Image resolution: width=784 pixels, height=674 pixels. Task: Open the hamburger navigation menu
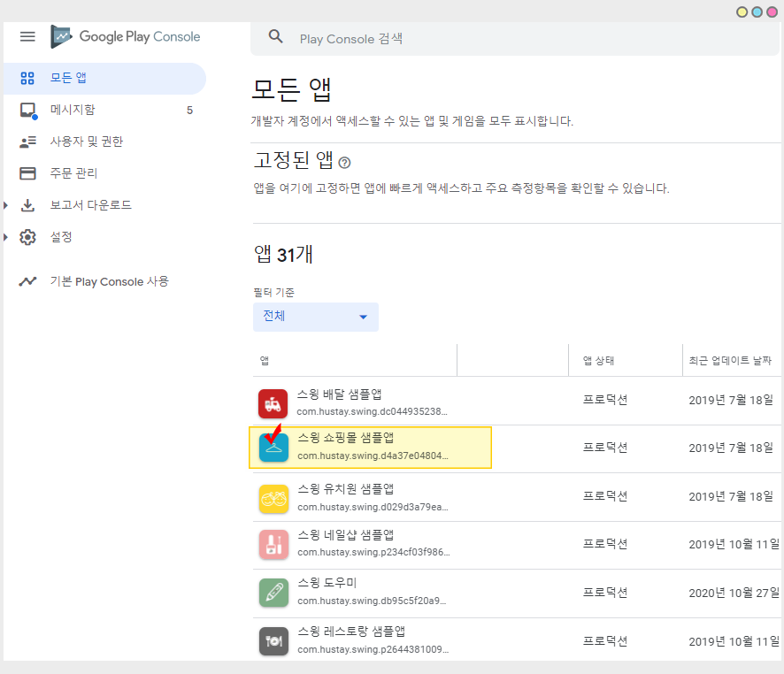tap(27, 36)
